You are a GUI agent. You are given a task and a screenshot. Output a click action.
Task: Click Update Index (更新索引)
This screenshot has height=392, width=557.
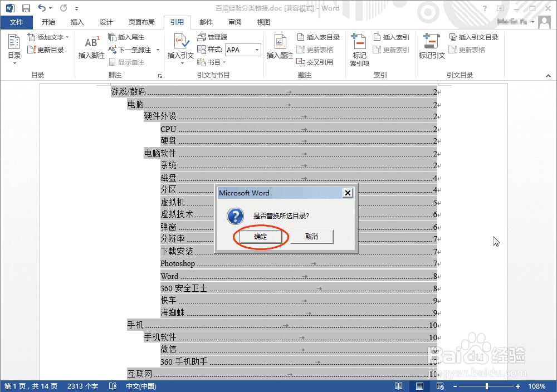coord(391,50)
